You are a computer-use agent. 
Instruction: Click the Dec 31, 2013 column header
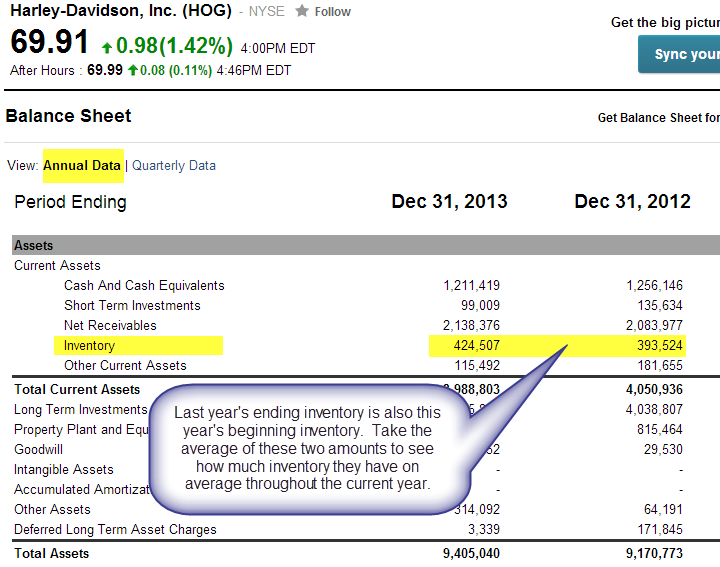tap(449, 202)
